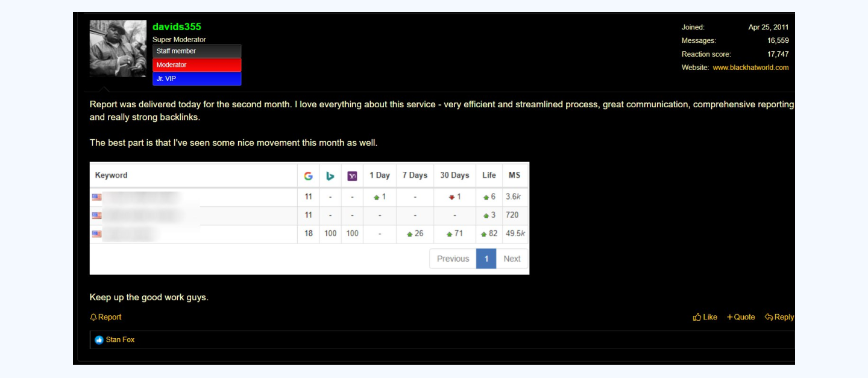The height and width of the screenshot is (378, 868).
Task: Click the Google column icon
Action: coord(308,175)
